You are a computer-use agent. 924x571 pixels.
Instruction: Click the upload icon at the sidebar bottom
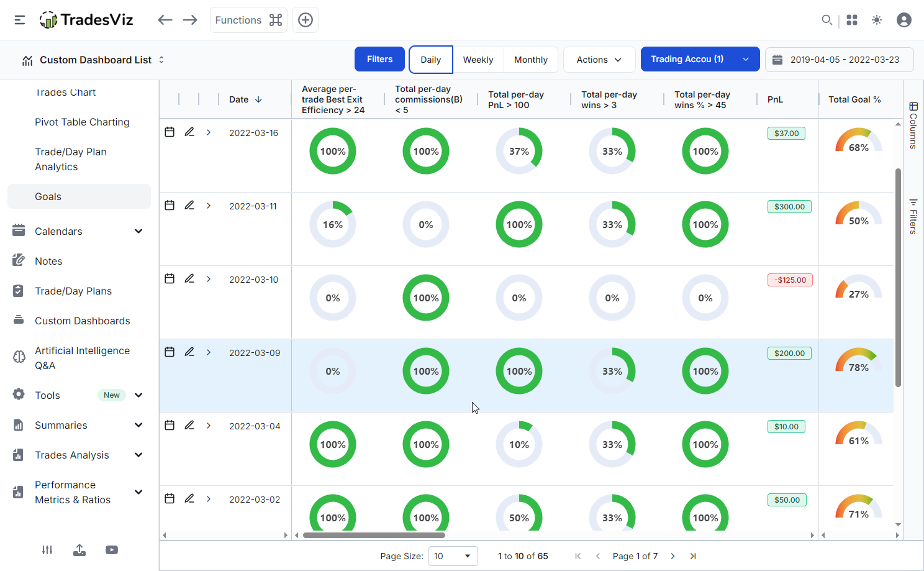79,550
